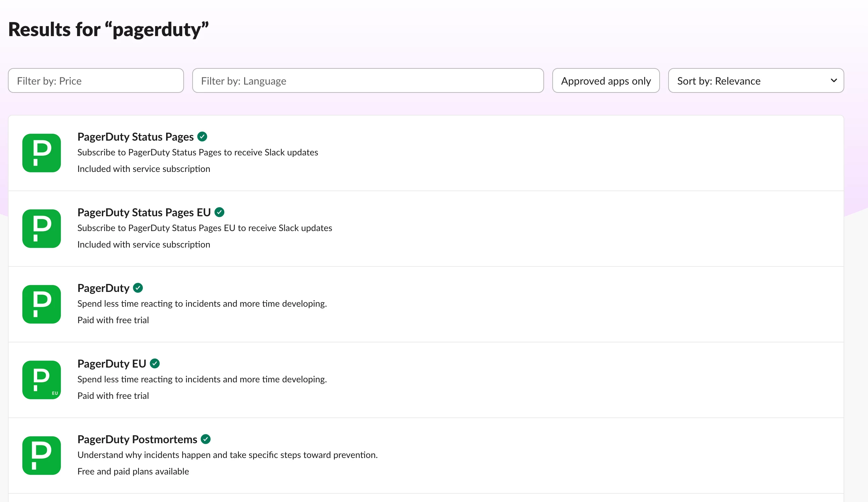Viewport: 868px width, 502px height.
Task: Click PagerDuty's "Spend less time reacting" description
Action: [x=202, y=304]
